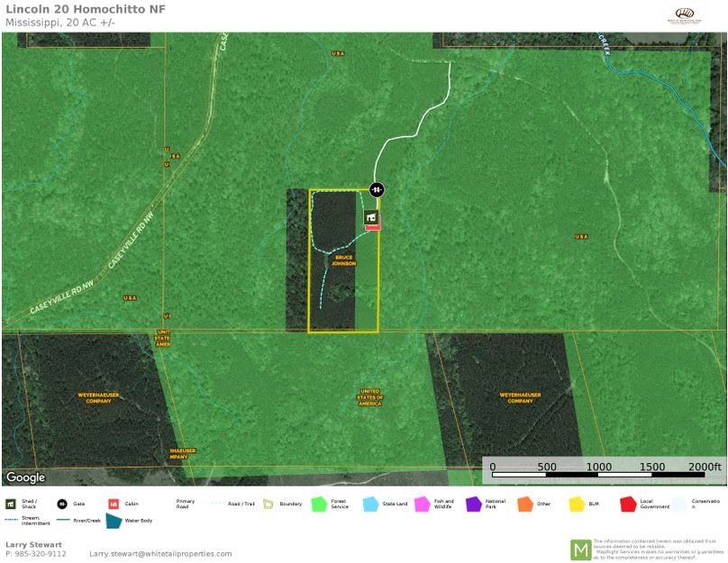Click the yellow Boundary legend icon
Screen dimensions: 728x563
pyautogui.click(x=268, y=504)
